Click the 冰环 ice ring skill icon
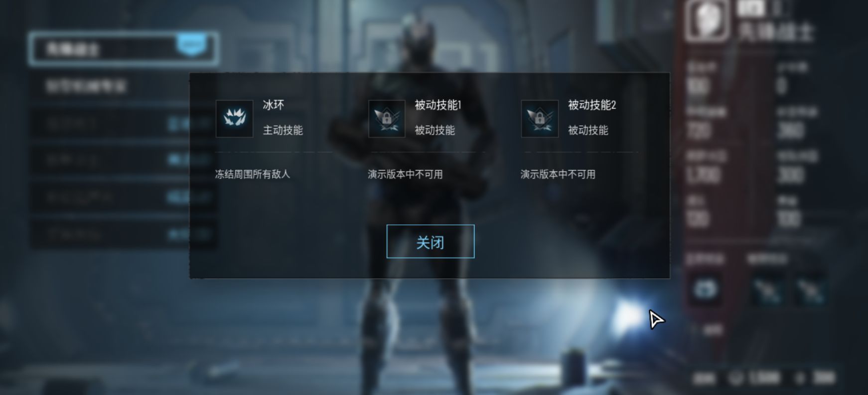 click(x=234, y=119)
